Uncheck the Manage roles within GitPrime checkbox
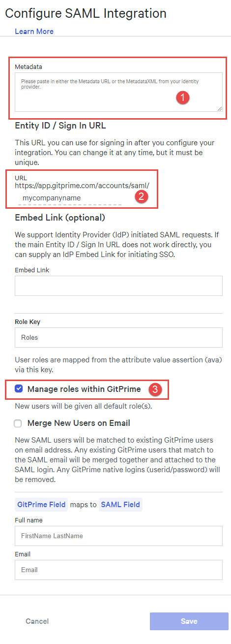This screenshot has height=644, width=231. coord(19,389)
